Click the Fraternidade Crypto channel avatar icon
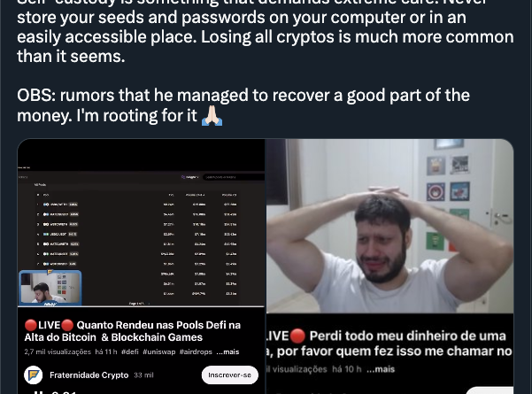Screen dimensions: 532x394 point(34,375)
